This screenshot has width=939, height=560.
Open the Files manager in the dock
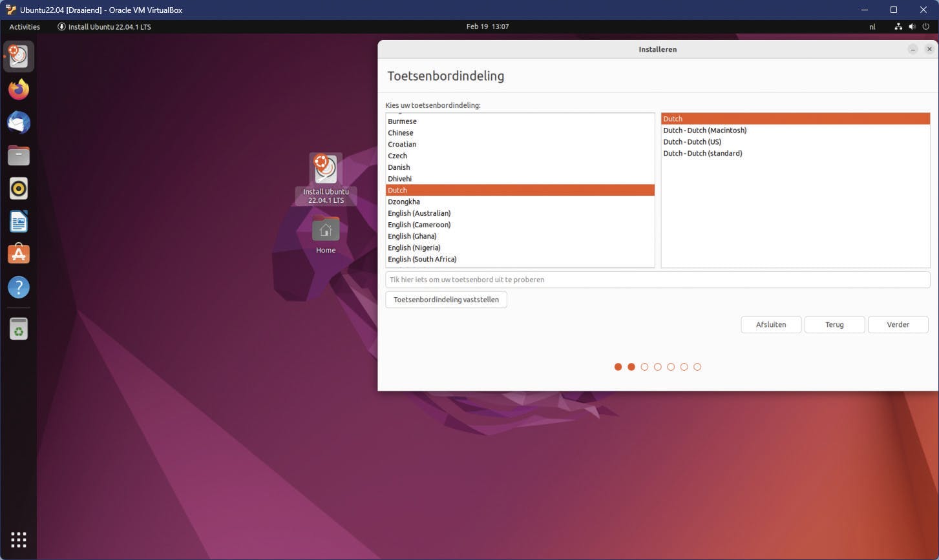tap(19, 155)
